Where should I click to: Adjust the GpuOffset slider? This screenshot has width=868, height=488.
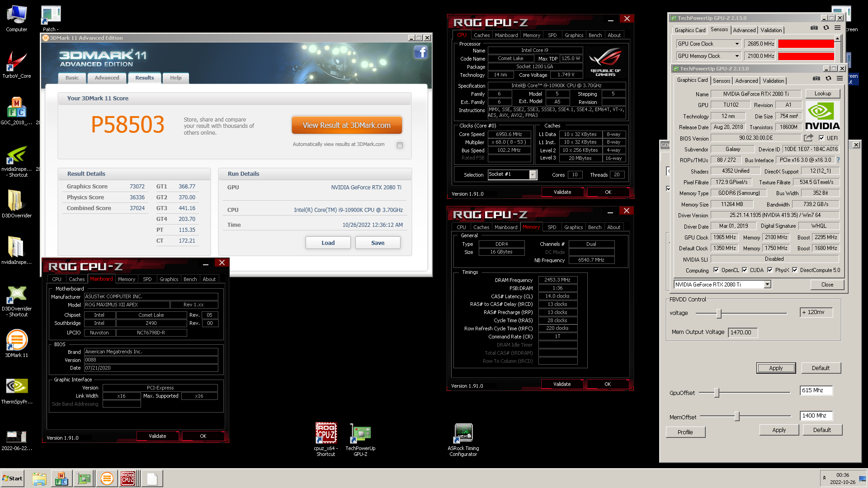click(x=717, y=393)
